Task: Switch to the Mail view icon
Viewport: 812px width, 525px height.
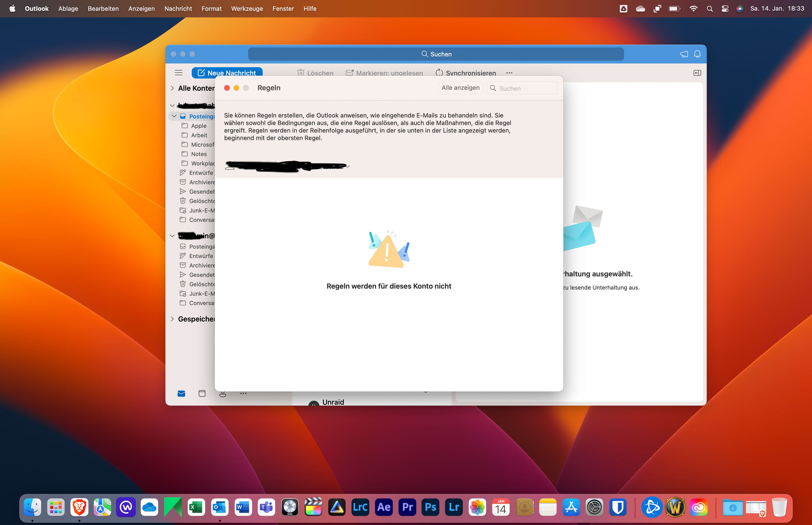Action: pyautogui.click(x=181, y=394)
